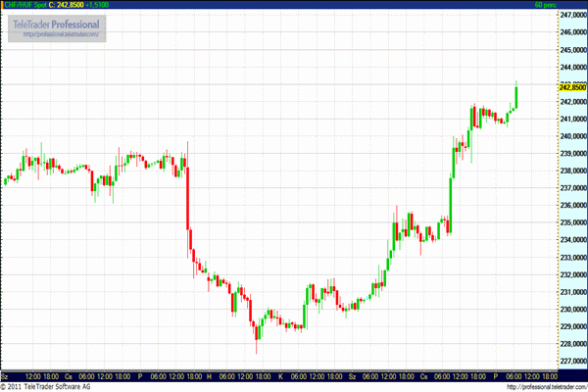Screen dimensions: 588x392
Task: Select the 245,0000 price axis label
Action: tap(573, 50)
